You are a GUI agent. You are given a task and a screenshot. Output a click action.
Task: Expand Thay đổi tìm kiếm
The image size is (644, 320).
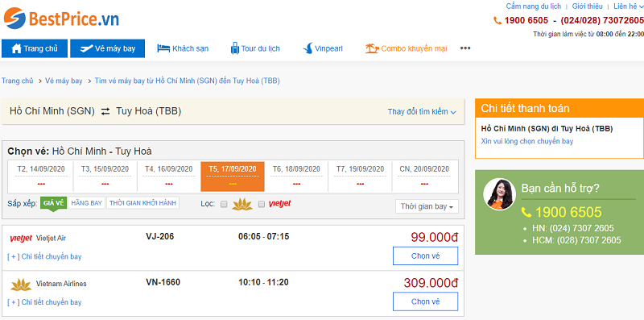click(x=422, y=111)
